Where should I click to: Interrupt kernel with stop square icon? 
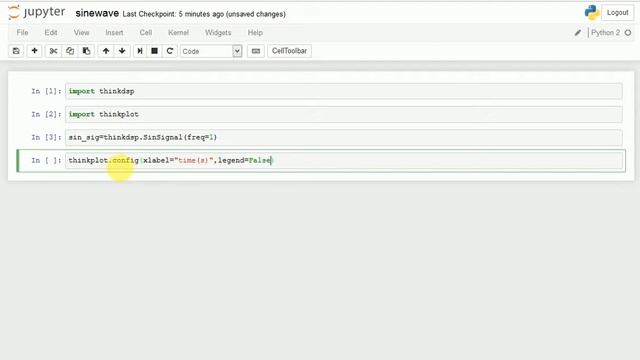point(154,51)
